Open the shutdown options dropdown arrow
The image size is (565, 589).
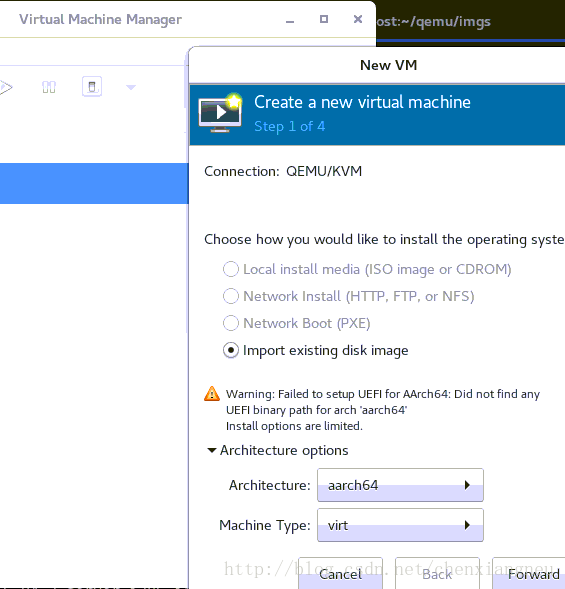pyautogui.click(x=131, y=88)
